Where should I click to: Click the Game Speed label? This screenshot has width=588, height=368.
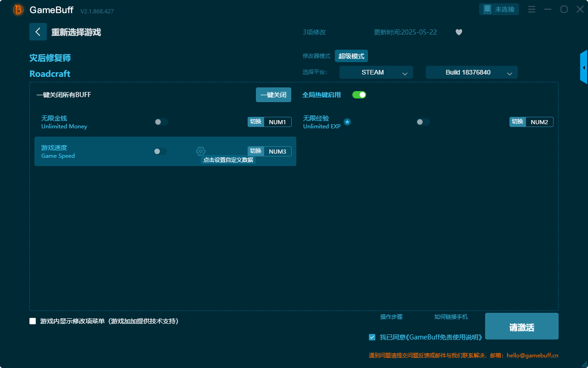coord(58,156)
